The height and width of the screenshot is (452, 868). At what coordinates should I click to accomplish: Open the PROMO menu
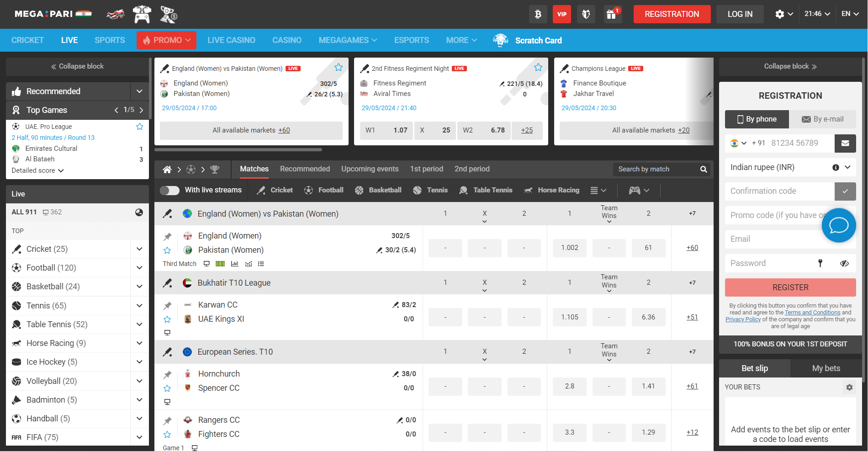click(166, 40)
